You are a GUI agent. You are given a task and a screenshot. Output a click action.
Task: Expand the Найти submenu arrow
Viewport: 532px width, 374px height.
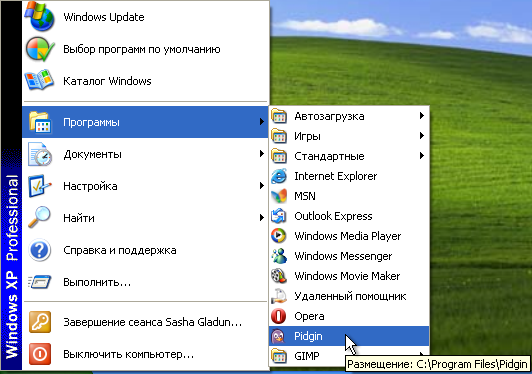tap(262, 218)
